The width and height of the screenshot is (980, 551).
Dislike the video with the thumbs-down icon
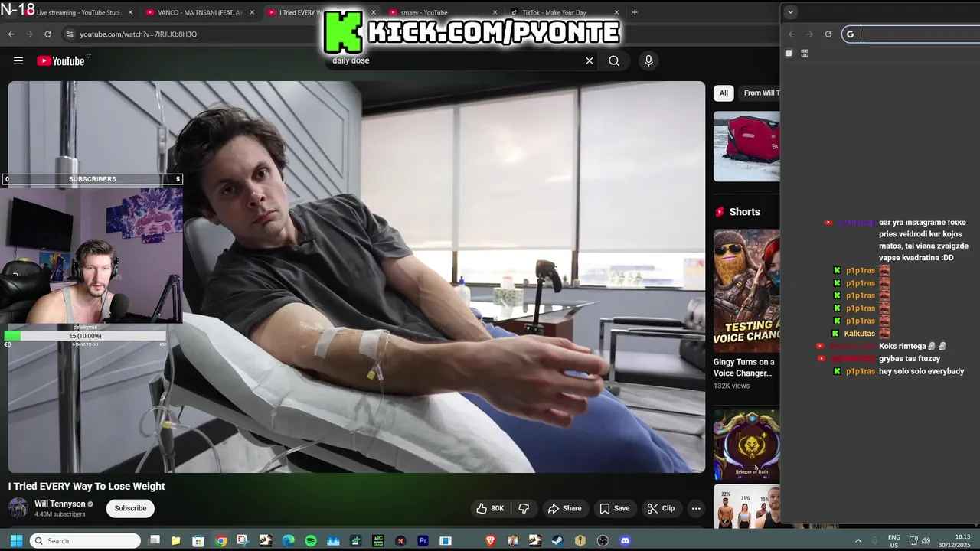524,508
